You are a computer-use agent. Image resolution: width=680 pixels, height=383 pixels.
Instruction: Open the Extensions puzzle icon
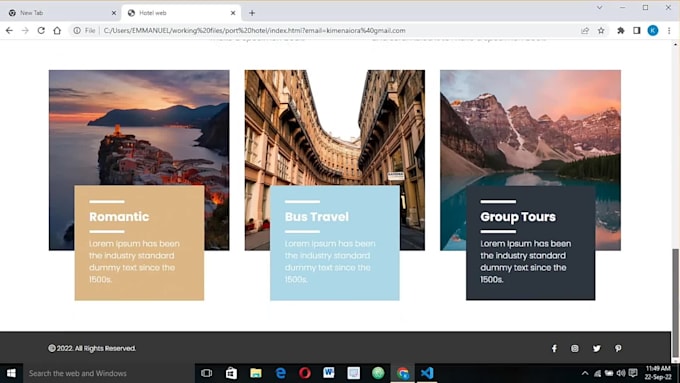click(x=621, y=30)
